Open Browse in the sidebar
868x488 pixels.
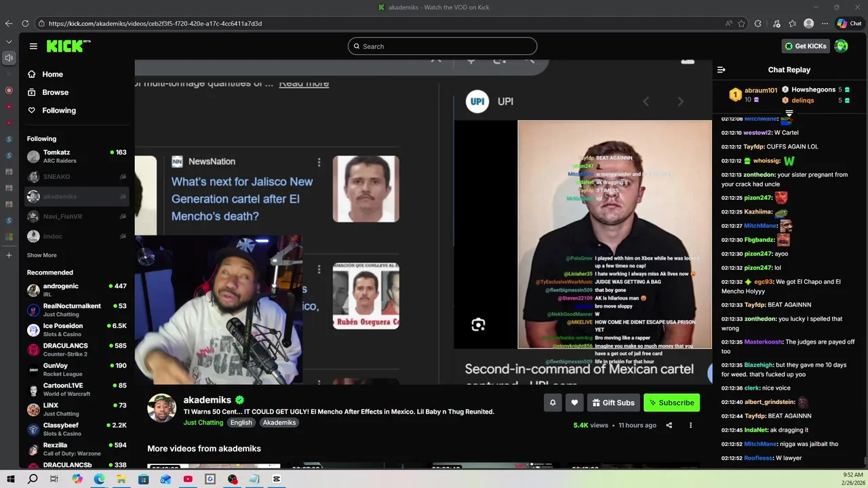point(55,92)
